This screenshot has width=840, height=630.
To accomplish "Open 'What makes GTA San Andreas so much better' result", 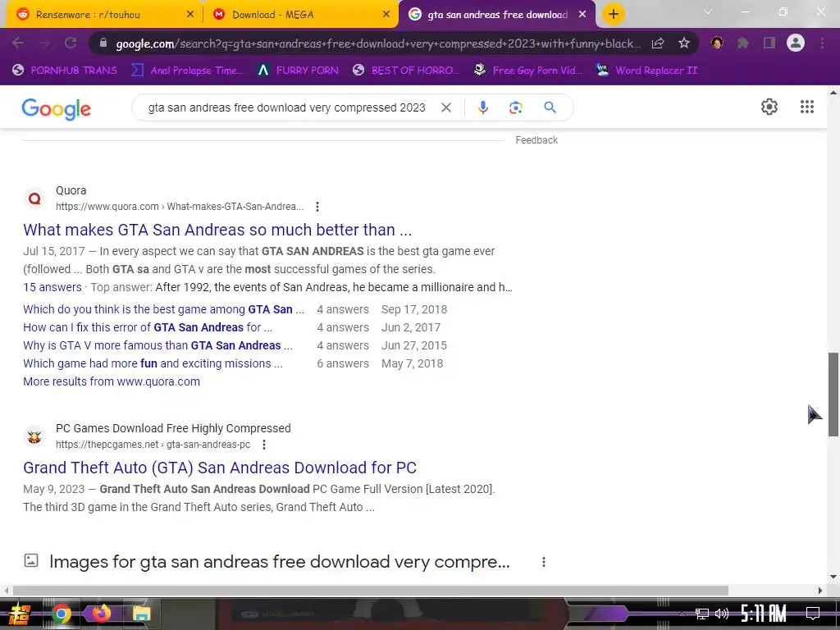I will click(x=217, y=230).
